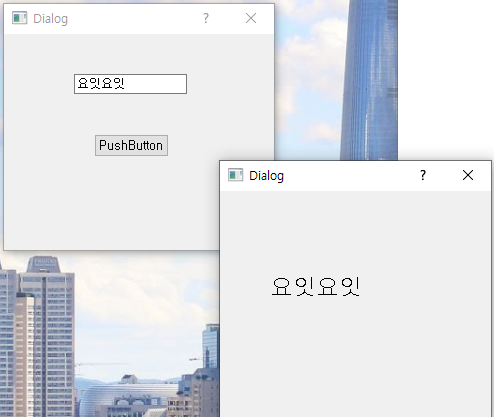Click the front Dialog title text

point(266,176)
